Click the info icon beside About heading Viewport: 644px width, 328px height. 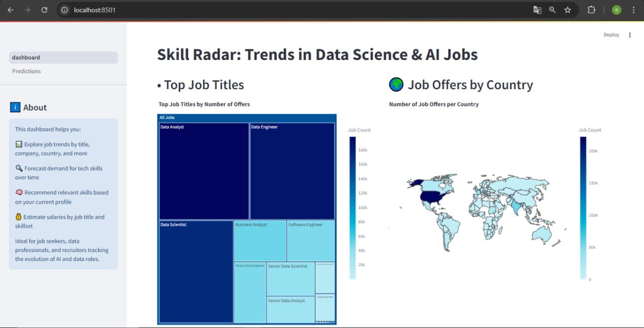[x=15, y=107]
